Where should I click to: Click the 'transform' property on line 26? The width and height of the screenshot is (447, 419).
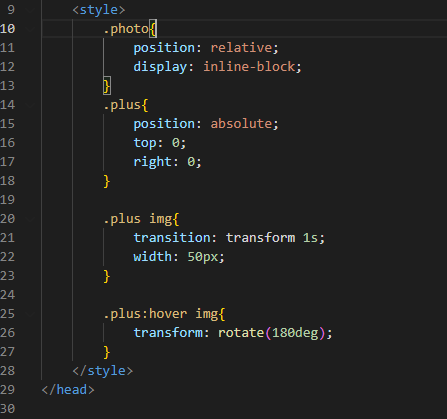(x=168, y=333)
